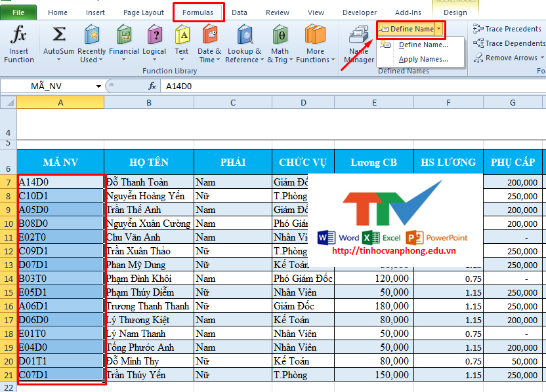Open the Name Box dropdown arrow
546x392 pixels.
[x=98, y=87]
